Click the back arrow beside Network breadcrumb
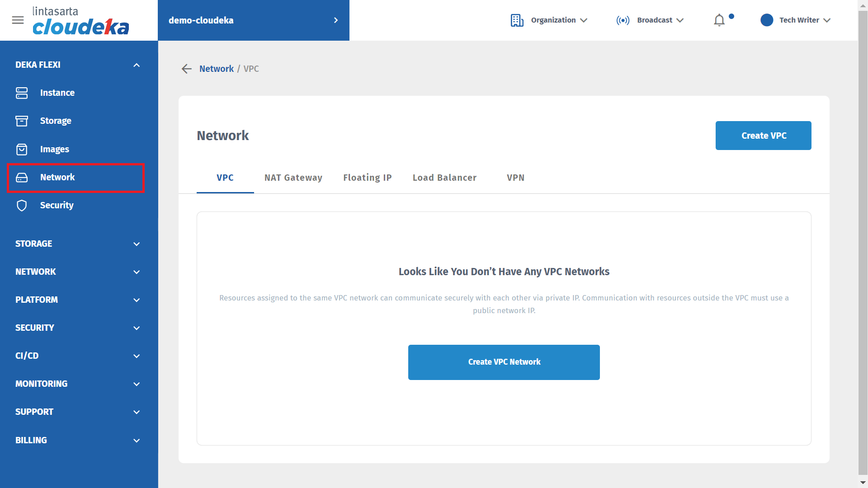This screenshot has height=488, width=868. pyautogui.click(x=187, y=69)
